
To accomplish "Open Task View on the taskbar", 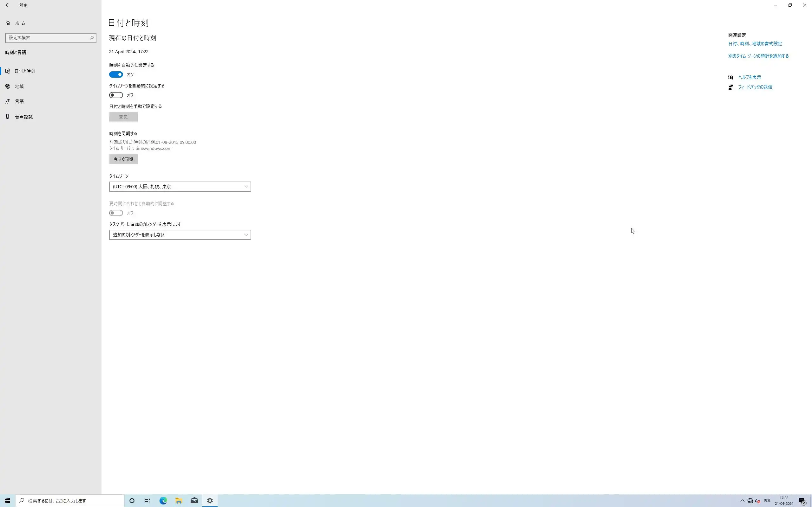I will point(147,501).
